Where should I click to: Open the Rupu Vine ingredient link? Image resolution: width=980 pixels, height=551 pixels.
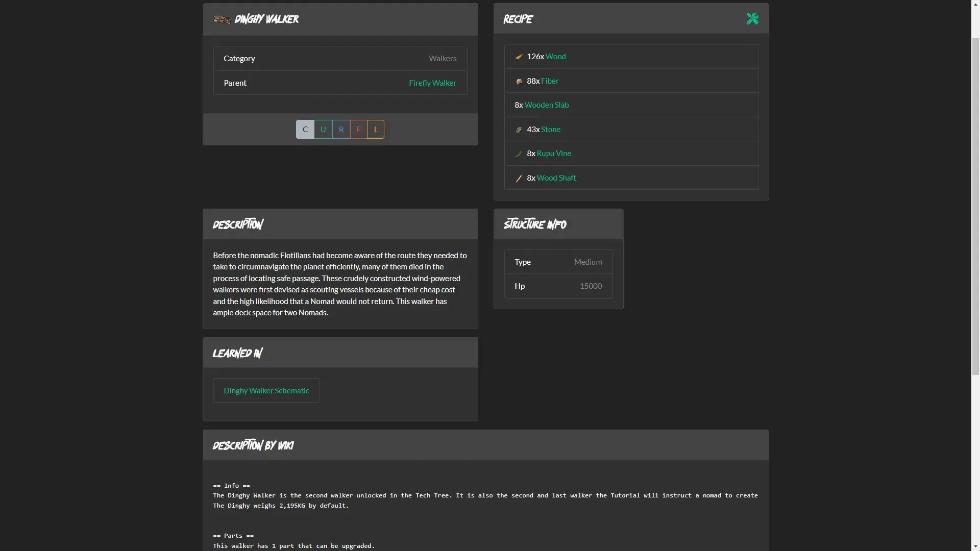click(554, 153)
